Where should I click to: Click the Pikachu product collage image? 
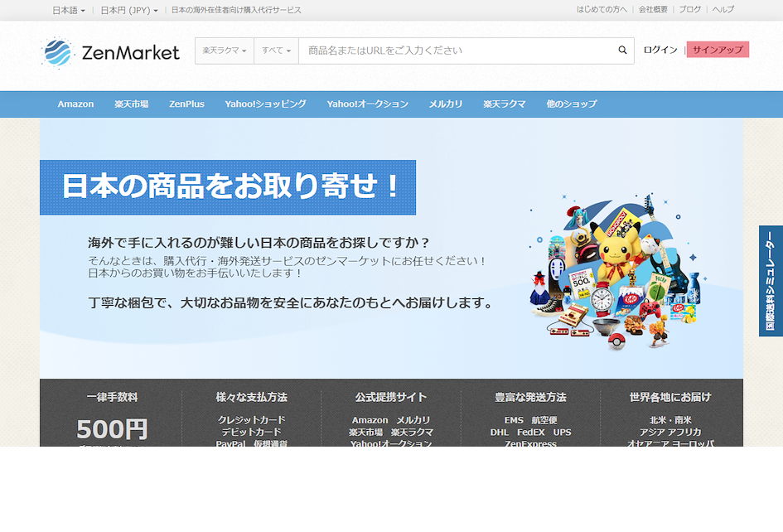point(618,271)
